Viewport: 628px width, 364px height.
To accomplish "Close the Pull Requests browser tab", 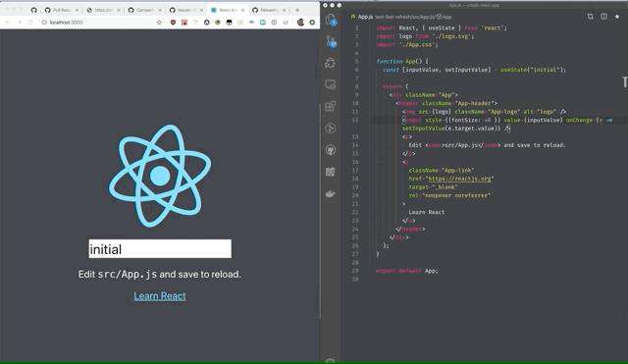I will 77,10.
